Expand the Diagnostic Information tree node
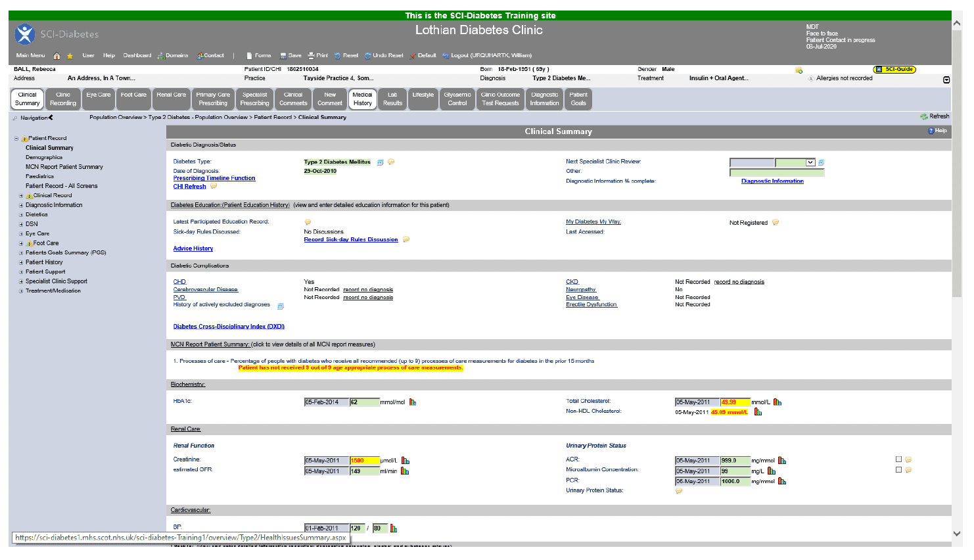This screenshot has width=974, height=560. coord(21,206)
